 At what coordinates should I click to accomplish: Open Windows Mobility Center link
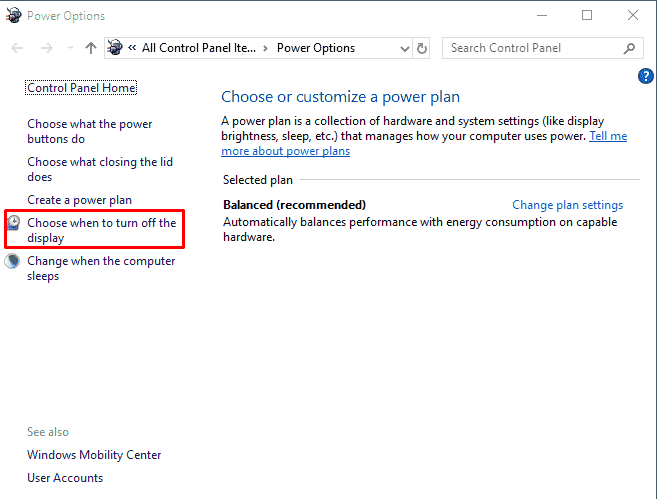click(x=94, y=455)
